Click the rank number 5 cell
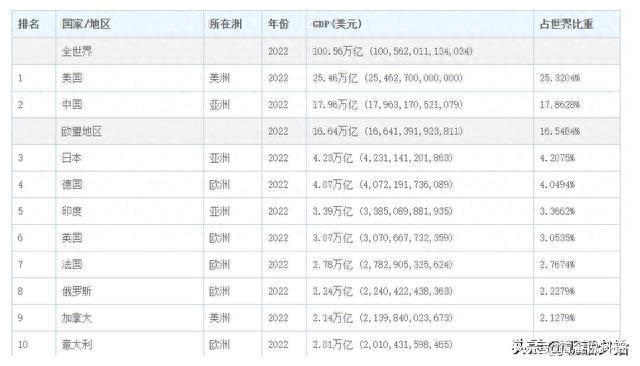640x366 pixels. pyautogui.click(x=20, y=211)
